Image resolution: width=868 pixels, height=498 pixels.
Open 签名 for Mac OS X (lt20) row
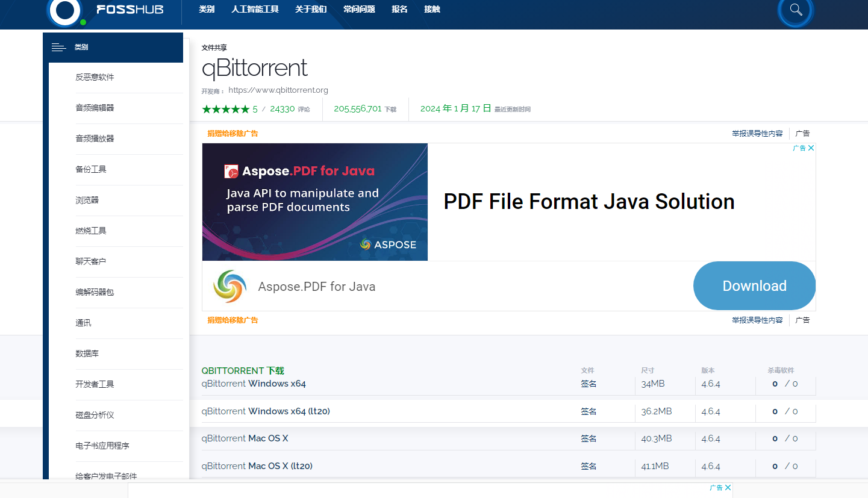pyautogui.click(x=589, y=466)
